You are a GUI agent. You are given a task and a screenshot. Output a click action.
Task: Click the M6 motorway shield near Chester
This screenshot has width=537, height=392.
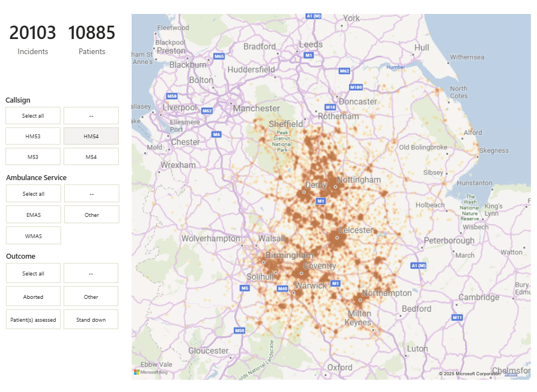click(x=217, y=134)
